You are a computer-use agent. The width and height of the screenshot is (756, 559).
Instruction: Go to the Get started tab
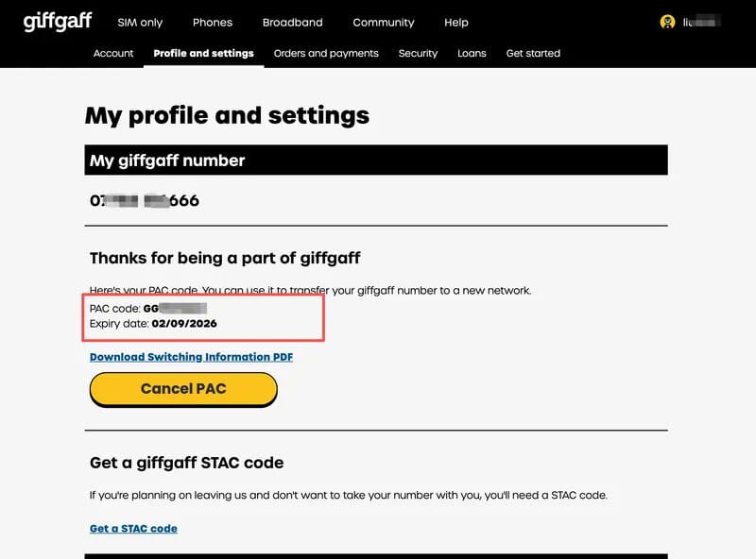pos(533,53)
